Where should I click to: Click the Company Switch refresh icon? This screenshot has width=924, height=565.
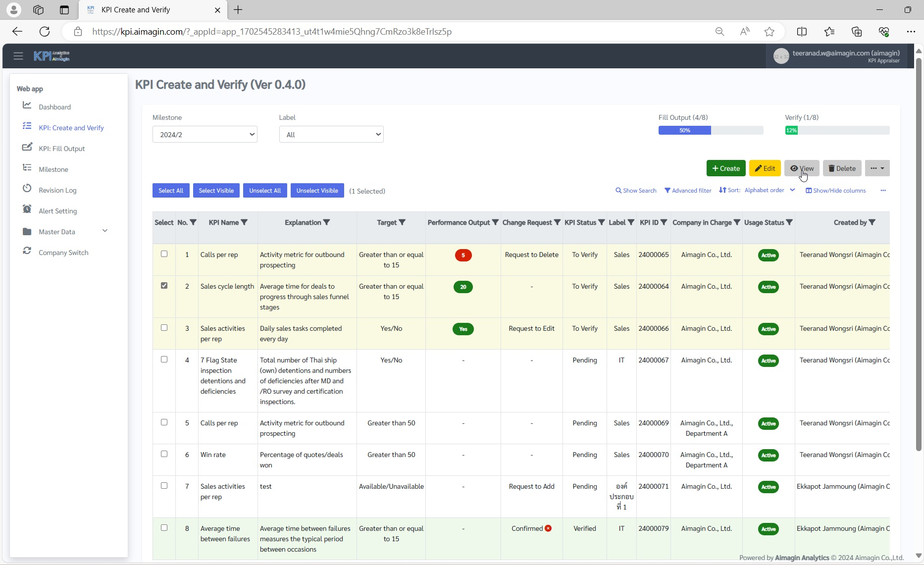[x=27, y=251]
